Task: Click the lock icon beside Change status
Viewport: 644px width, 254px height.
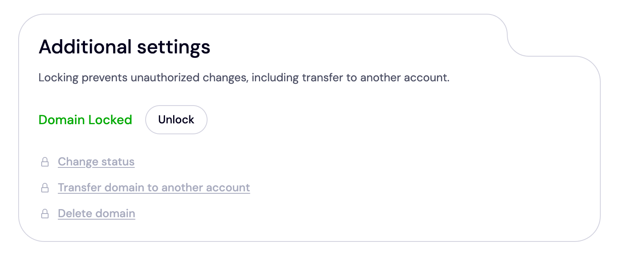Action: tap(45, 162)
